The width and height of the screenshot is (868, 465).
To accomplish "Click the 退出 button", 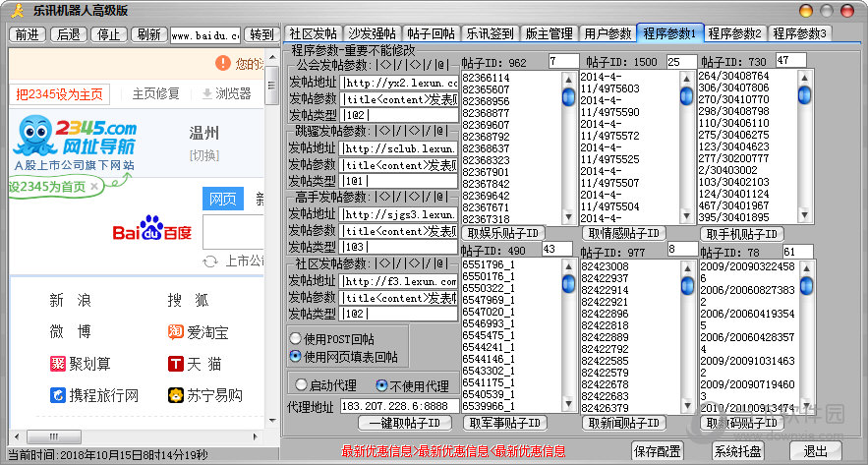I will pyautogui.click(x=816, y=450).
